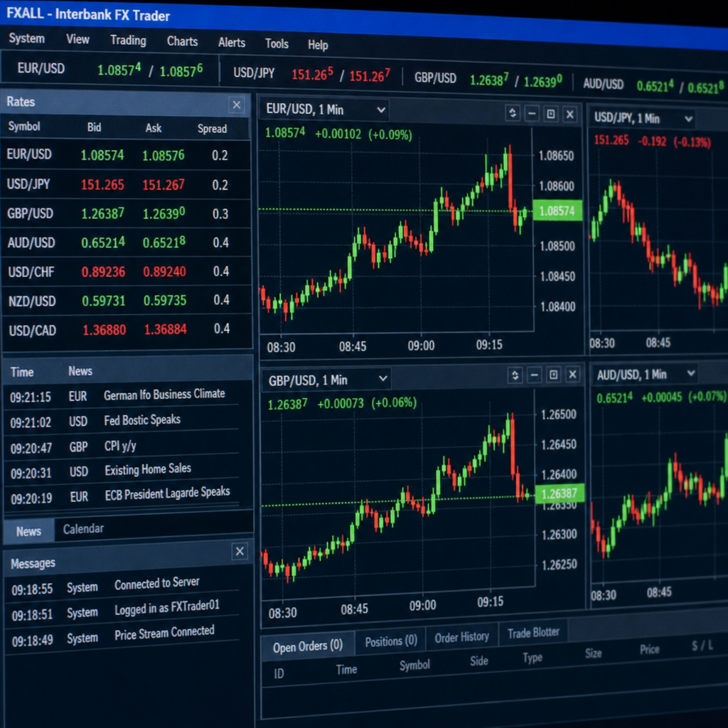Open the System menu
Image resolution: width=728 pixels, height=728 pixels.
click(26, 38)
